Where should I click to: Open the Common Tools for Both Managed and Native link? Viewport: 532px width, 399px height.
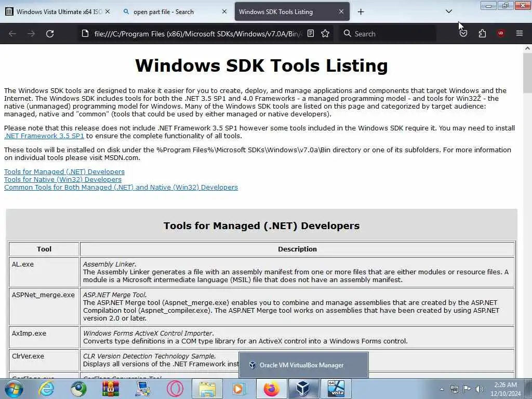pos(121,187)
